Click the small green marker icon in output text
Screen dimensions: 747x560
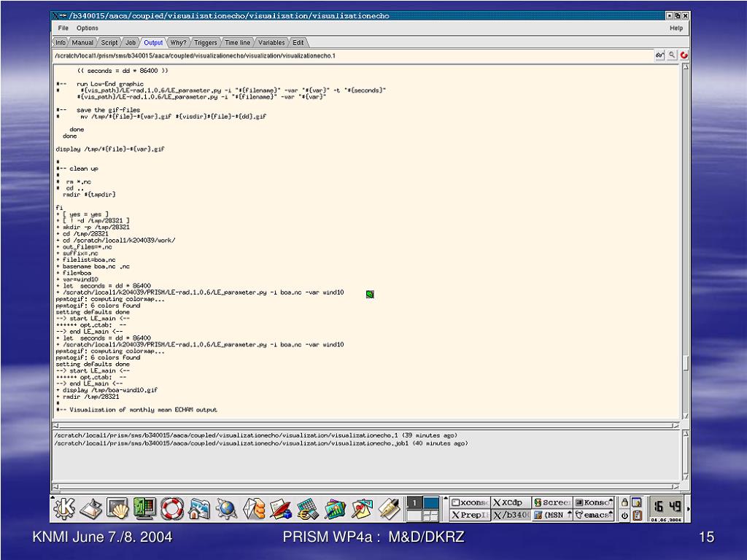pos(370,295)
